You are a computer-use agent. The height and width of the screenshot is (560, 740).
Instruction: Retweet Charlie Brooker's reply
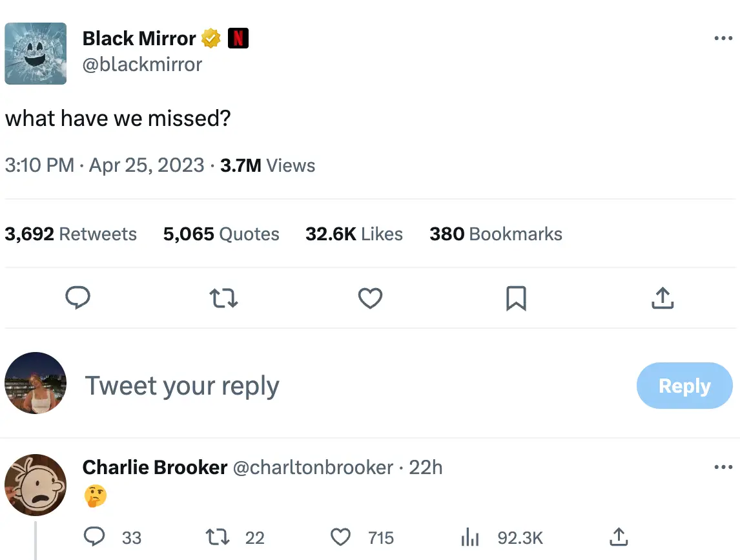point(216,537)
